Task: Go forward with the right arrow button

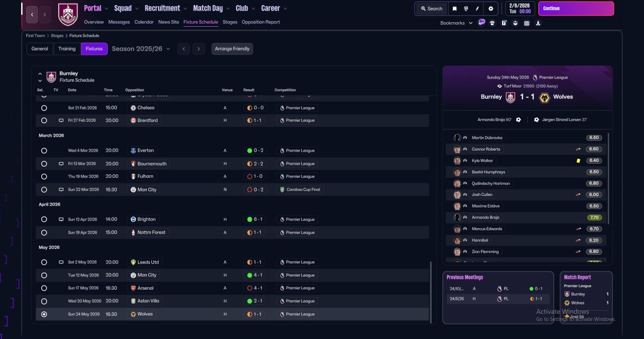Action: click(45, 15)
